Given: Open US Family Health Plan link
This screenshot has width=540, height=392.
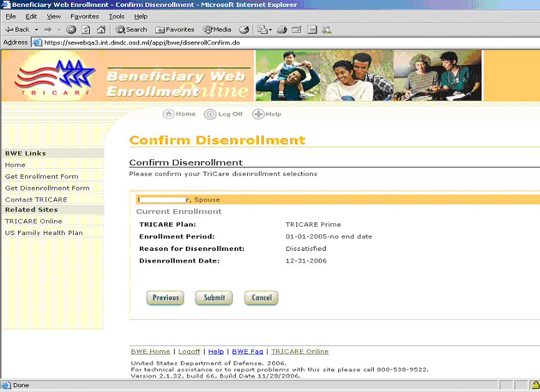Looking at the screenshot, I should tap(44, 233).
